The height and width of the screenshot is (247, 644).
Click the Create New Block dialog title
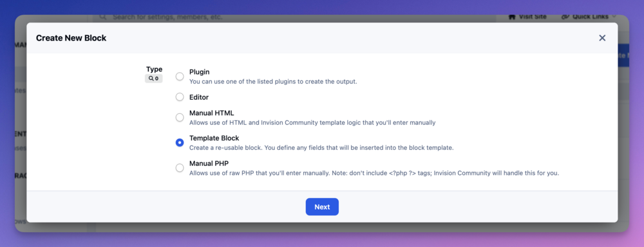pos(71,38)
